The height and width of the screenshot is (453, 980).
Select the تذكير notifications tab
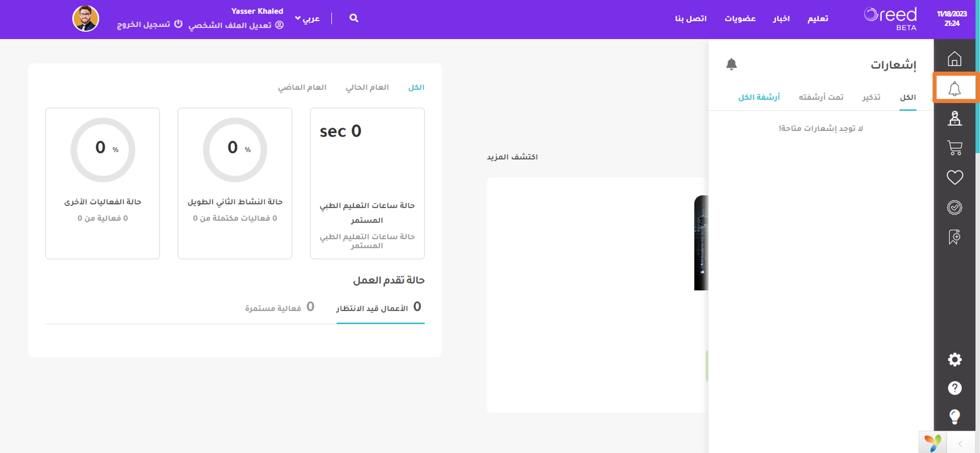tap(871, 98)
